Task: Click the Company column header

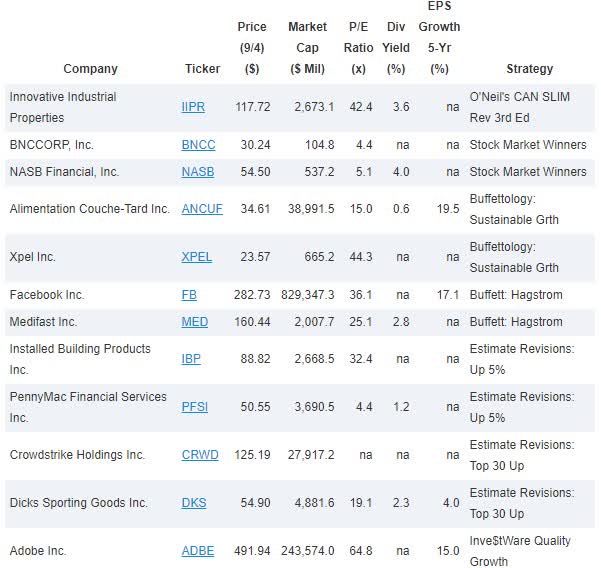Action: (x=90, y=69)
